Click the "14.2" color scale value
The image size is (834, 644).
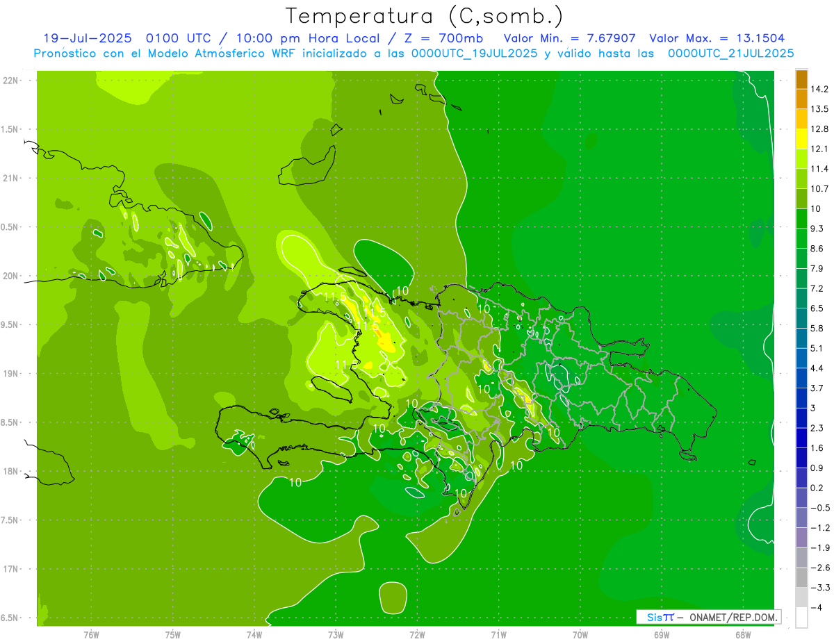819,89
